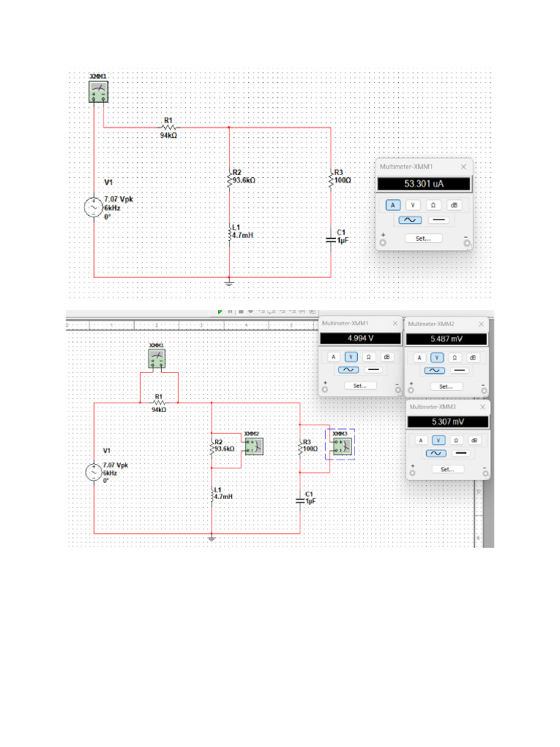
Task: Select DC mode on the 53.301 uA multimeter
Action: click(438, 220)
